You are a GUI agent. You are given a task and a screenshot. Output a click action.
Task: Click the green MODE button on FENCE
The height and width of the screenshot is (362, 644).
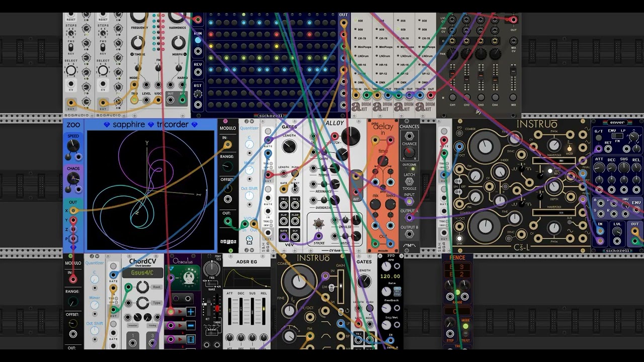pyautogui.click(x=465, y=327)
